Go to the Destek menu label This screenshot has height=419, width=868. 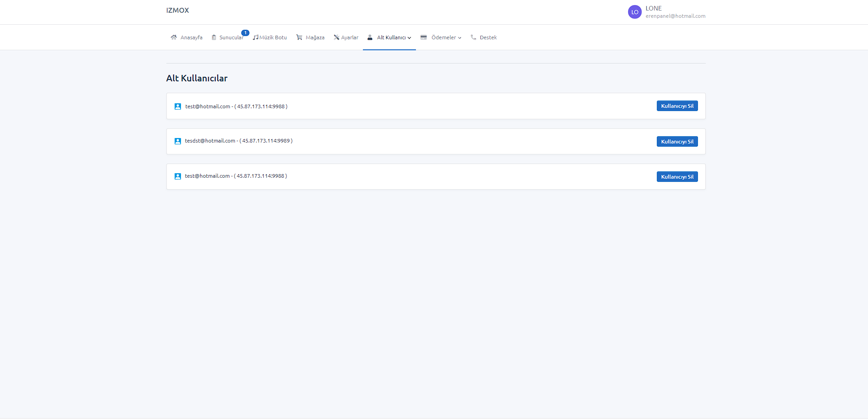click(488, 37)
